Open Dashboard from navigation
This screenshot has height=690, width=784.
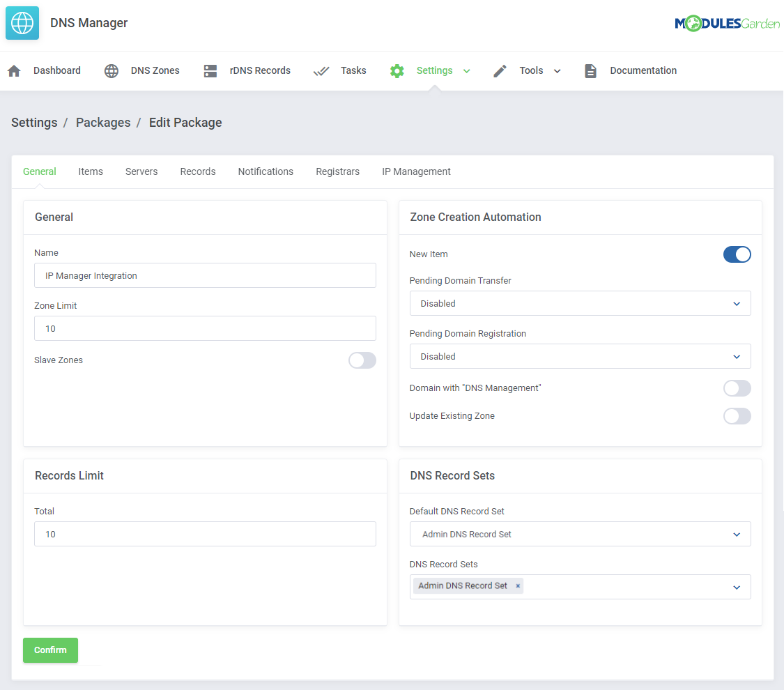[x=57, y=71]
